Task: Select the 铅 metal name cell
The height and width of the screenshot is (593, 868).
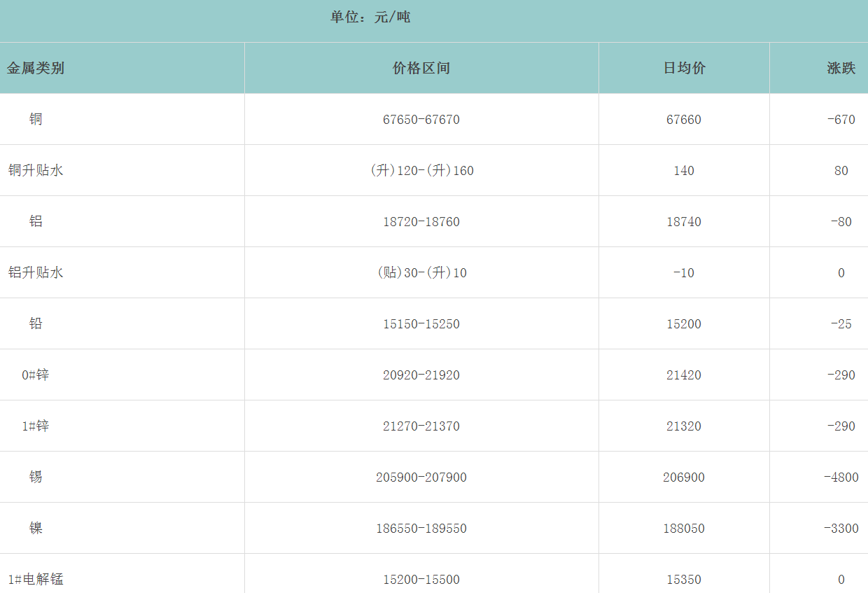Action: click(36, 323)
